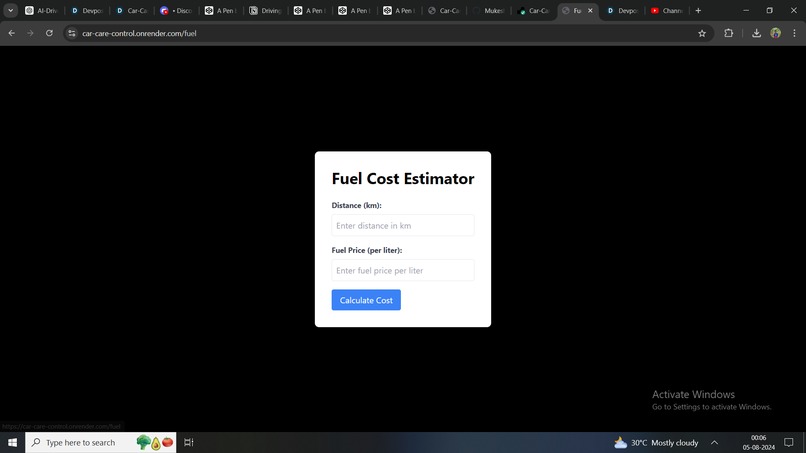Open the Chrome three-dot menu
806x453 pixels.
(x=794, y=33)
